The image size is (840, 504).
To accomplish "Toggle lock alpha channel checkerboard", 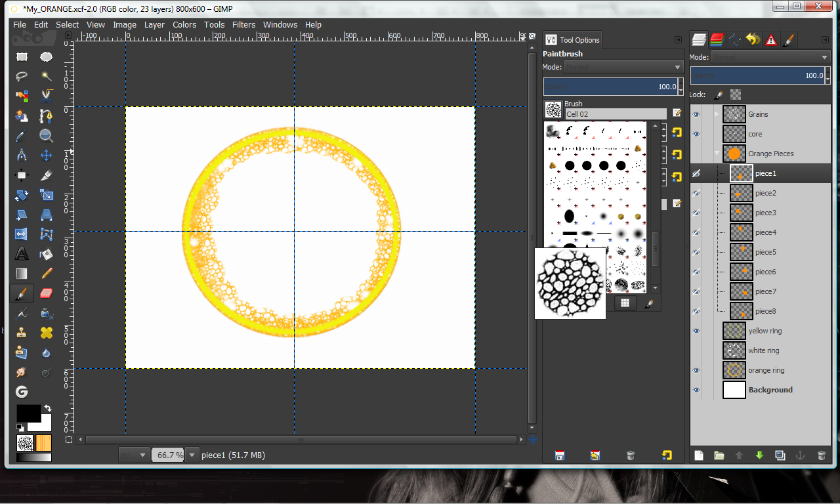I will [x=736, y=94].
